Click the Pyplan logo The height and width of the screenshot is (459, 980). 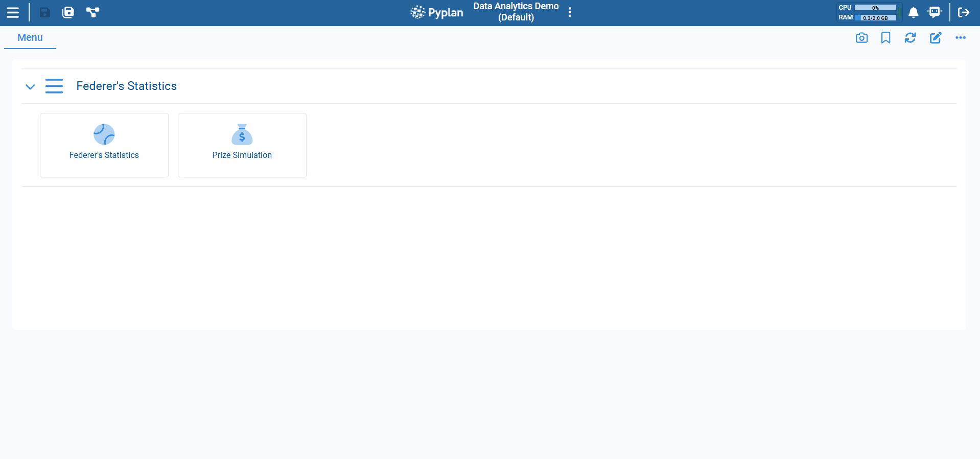[437, 12]
